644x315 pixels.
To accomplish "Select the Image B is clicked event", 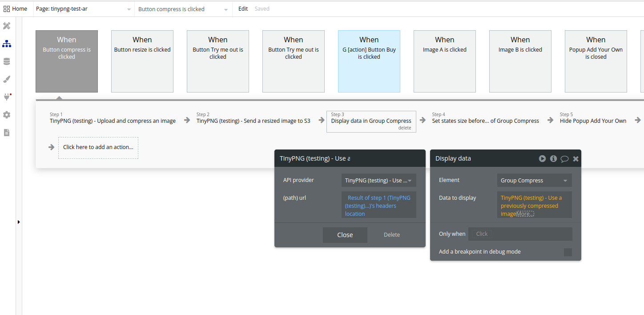I will pyautogui.click(x=520, y=61).
